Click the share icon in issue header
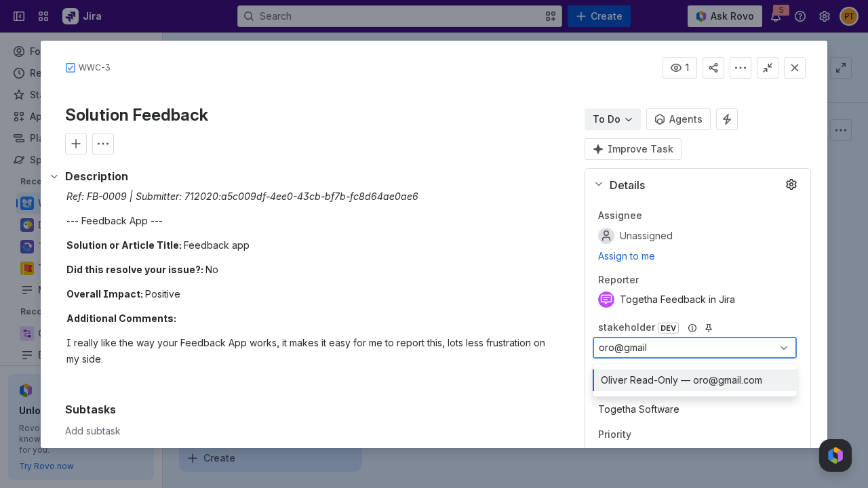This screenshot has width=868, height=488. (713, 68)
